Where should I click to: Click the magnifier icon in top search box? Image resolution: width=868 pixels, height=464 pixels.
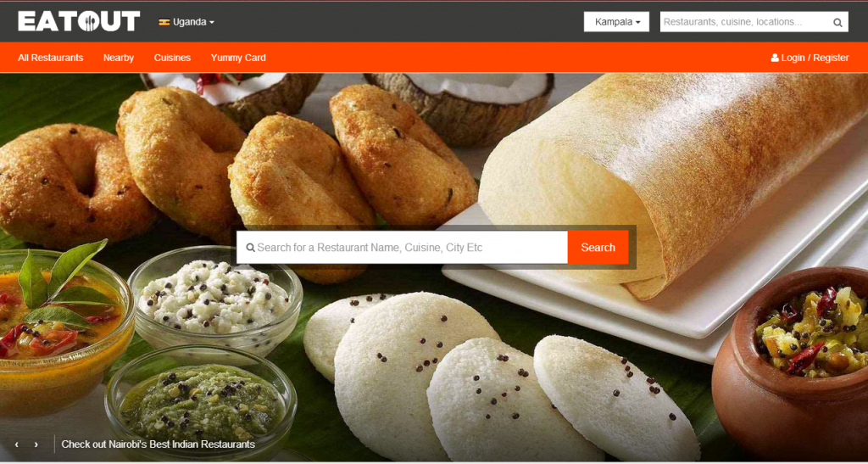click(837, 23)
